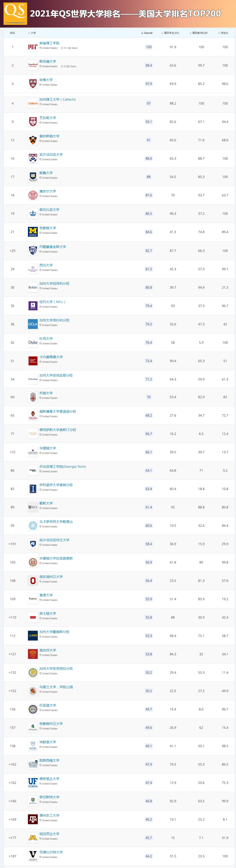
Task: Click the Stanford University logo
Action: point(33,65)
